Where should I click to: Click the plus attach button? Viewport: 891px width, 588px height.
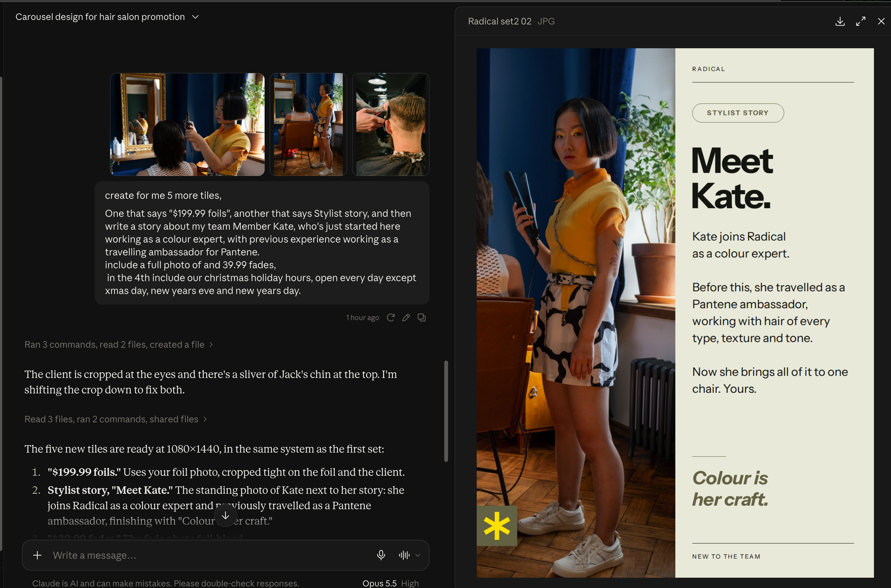(x=37, y=555)
